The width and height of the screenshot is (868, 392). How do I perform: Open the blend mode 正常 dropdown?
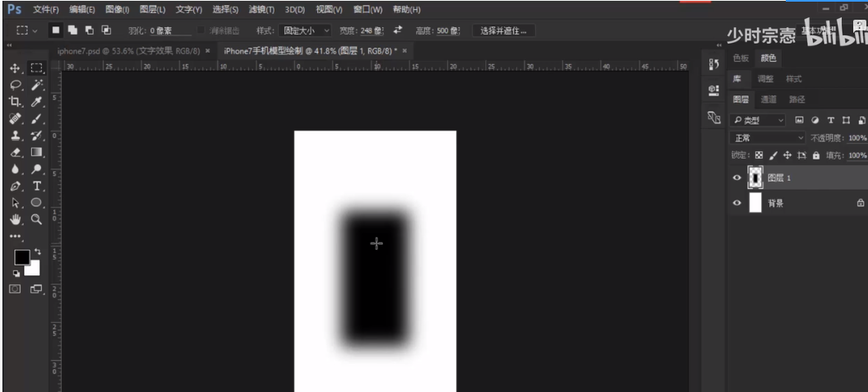767,138
